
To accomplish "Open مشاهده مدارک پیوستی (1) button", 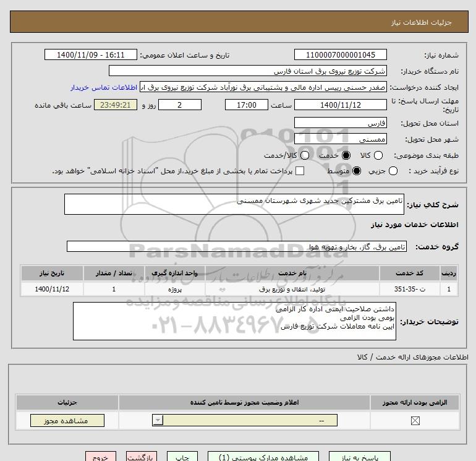I will click(x=263, y=457).
